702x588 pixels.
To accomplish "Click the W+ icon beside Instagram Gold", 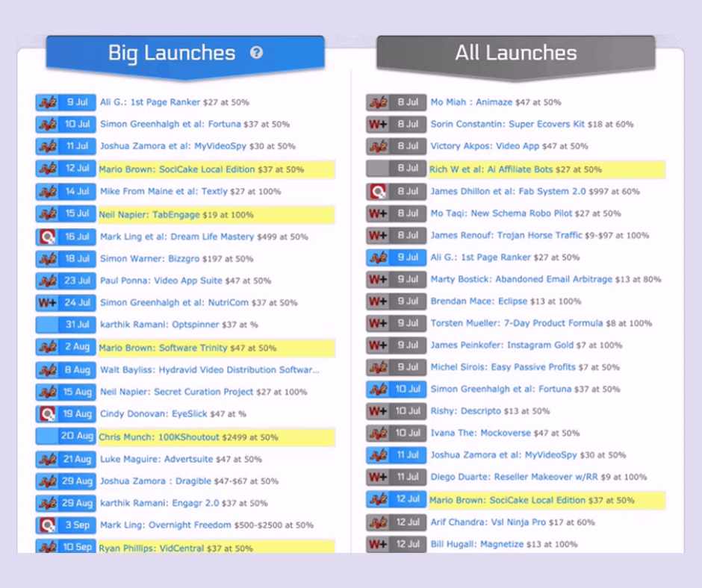I will [x=378, y=345].
